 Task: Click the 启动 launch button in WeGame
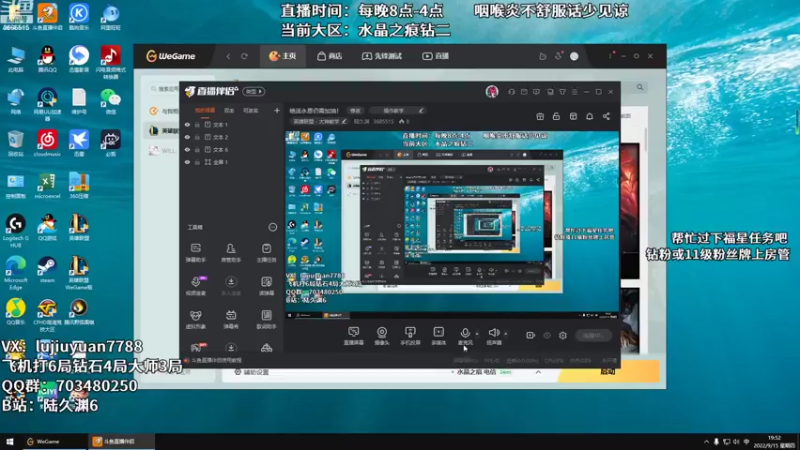coord(608,371)
